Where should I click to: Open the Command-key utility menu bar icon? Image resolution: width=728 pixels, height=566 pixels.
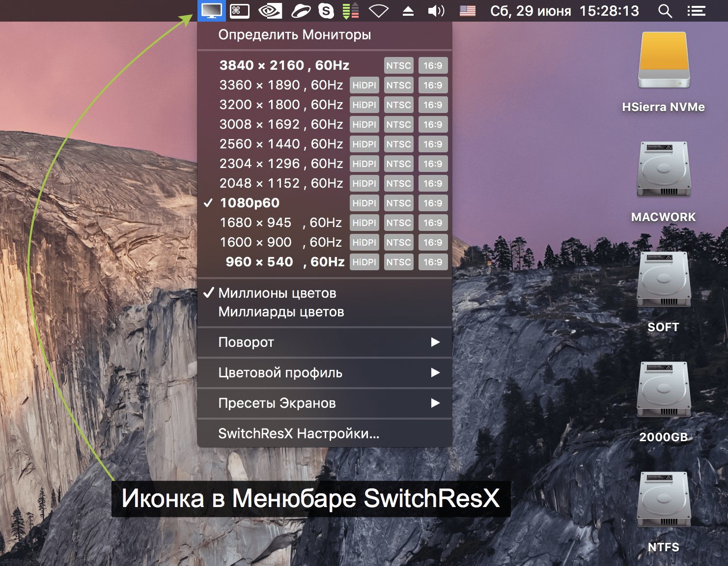pos(240,11)
